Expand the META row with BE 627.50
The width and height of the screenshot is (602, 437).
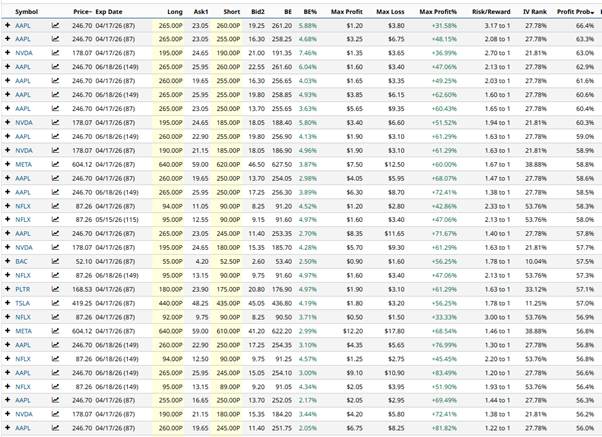(x=7, y=164)
